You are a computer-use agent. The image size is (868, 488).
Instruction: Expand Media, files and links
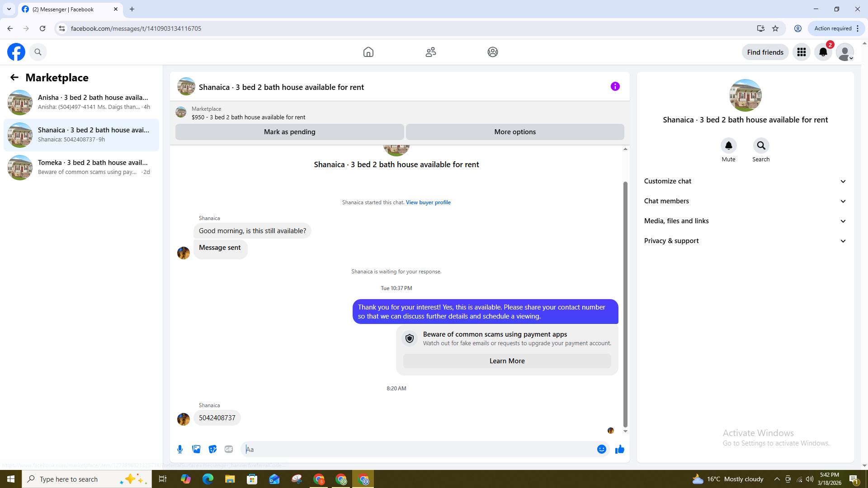point(745,221)
